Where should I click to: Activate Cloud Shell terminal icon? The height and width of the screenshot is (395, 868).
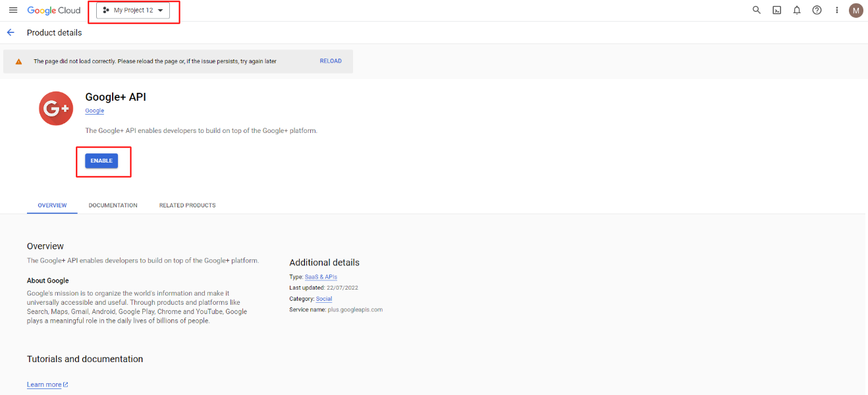777,10
